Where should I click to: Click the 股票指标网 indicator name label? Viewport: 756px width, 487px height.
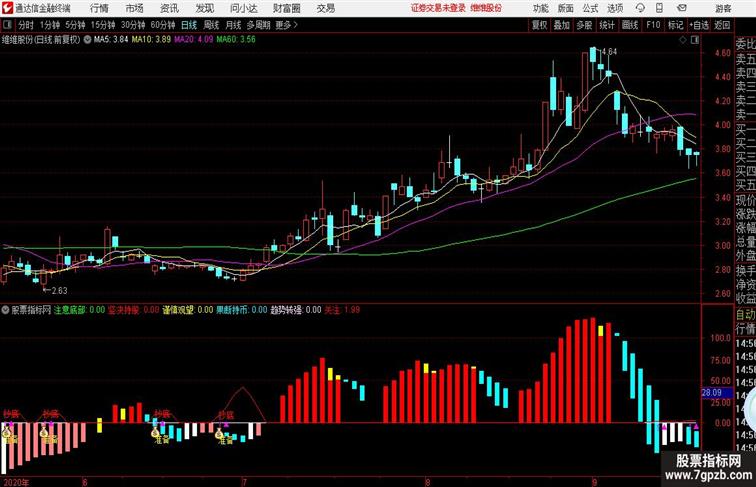[x=31, y=310]
